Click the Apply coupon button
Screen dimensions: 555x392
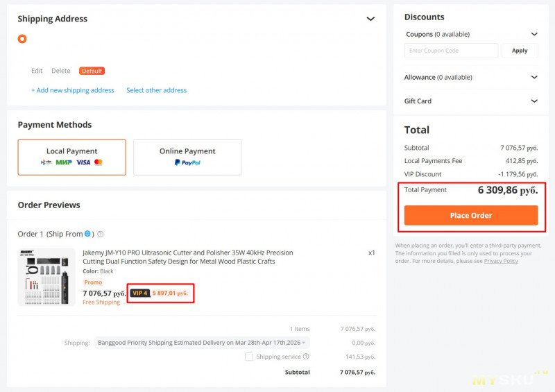(x=520, y=51)
